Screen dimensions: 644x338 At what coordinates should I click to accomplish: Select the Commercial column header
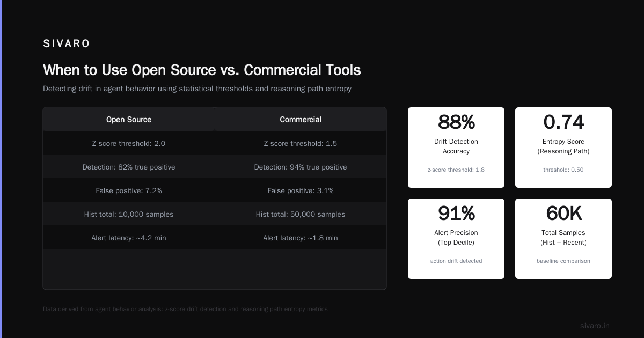tap(301, 120)
